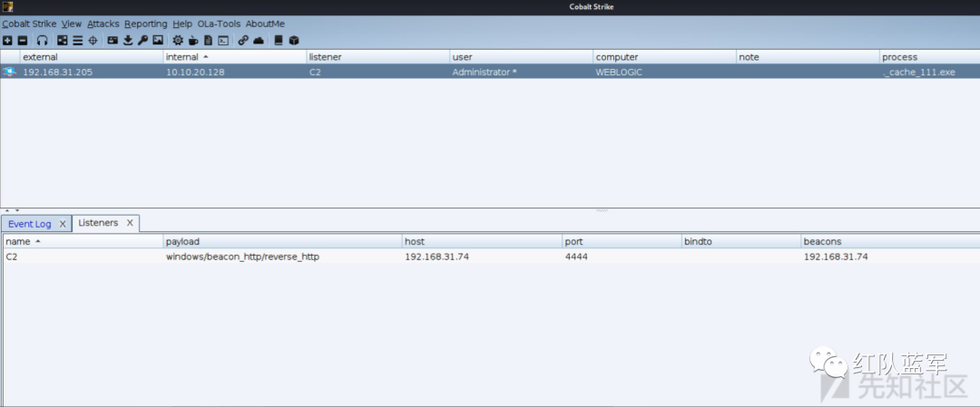
Task: Open the Help menu
Action: coord(182,24)
